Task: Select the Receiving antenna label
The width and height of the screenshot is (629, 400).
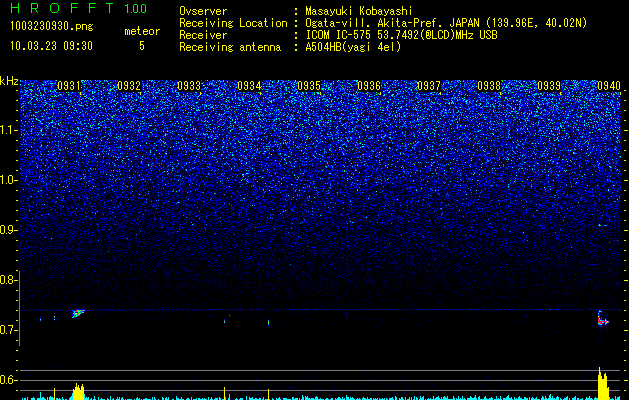Action: 230,47
